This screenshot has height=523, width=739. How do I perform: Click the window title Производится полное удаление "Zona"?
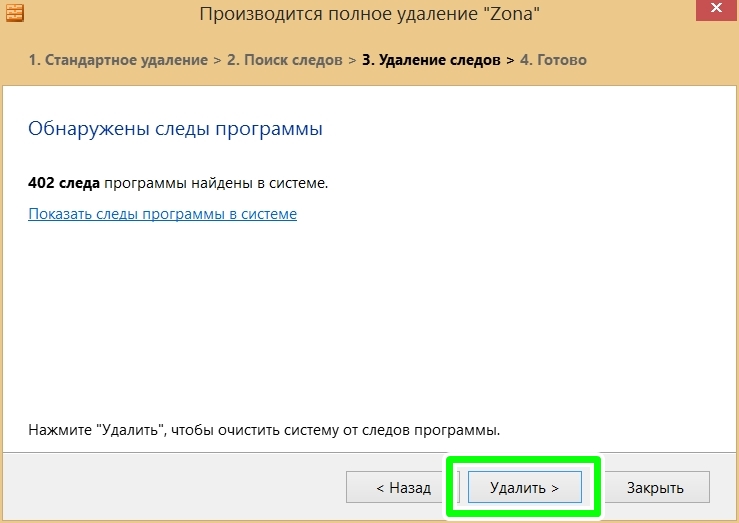click(x=369, y=14)
